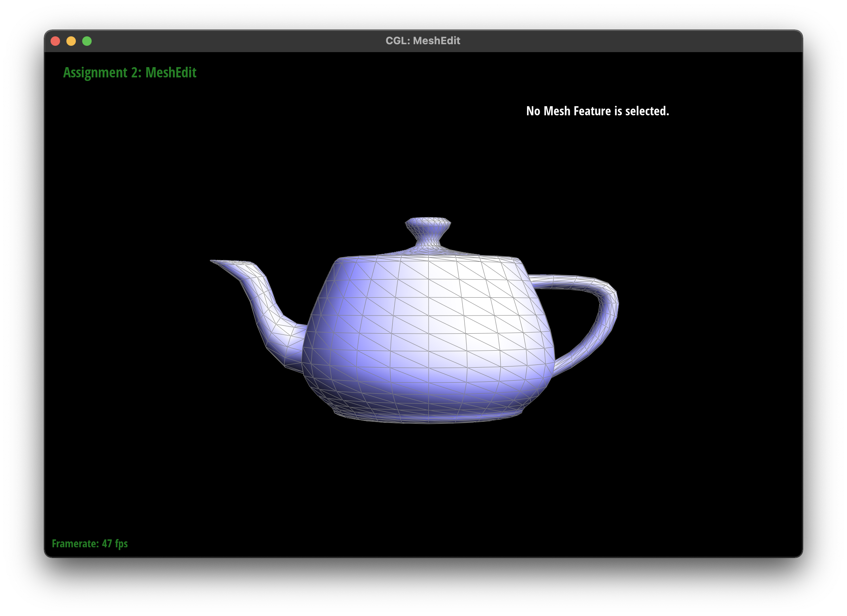Click the No Mesh Feature is selected message
847x616 pixels.
coord(598,111)
